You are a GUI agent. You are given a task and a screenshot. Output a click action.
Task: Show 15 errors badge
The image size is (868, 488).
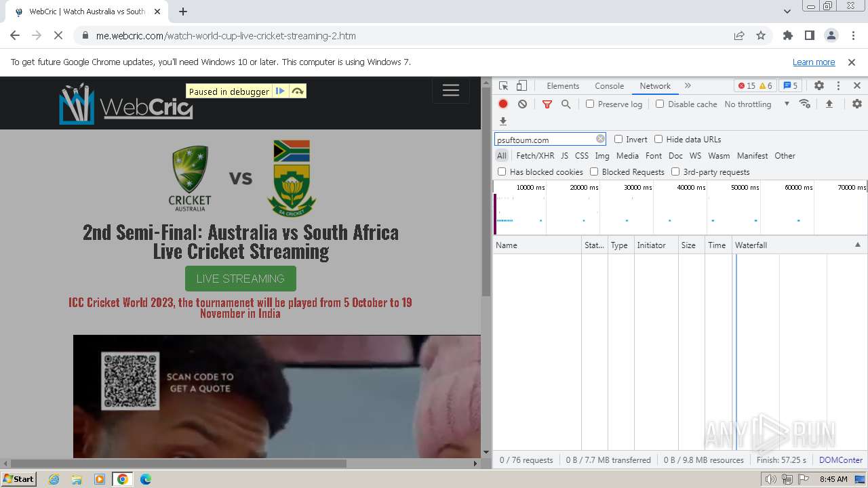[x=746, y=86]
